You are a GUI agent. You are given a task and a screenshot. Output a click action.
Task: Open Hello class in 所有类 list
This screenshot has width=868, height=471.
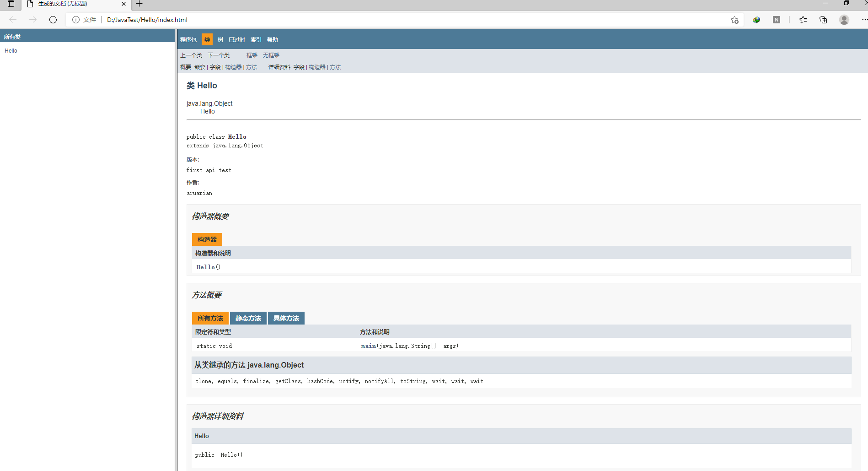[11, 51]
